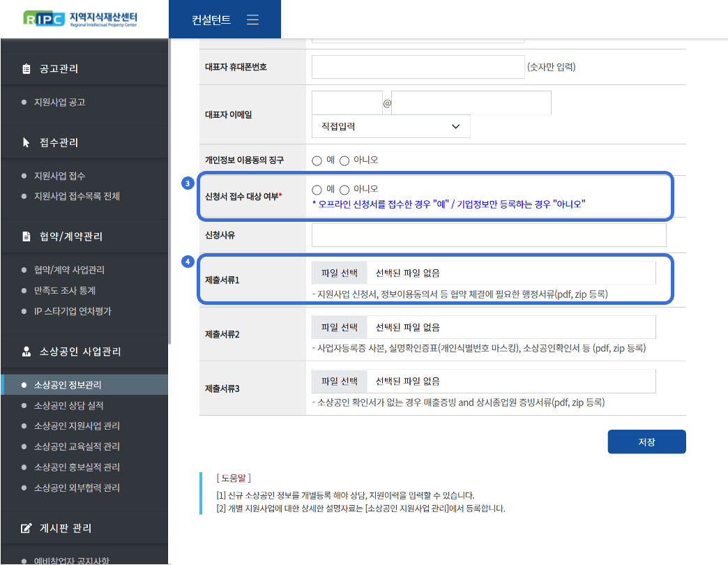728x565 pixels.
Task: Click 파일 선택 for 제출서류3
Action: tap(339, 382)
